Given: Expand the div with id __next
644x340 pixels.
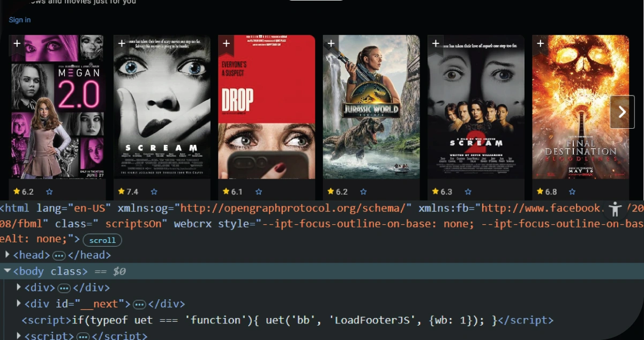Looking at the screenshot, I should pyautogui.click(x=19, y=304).
